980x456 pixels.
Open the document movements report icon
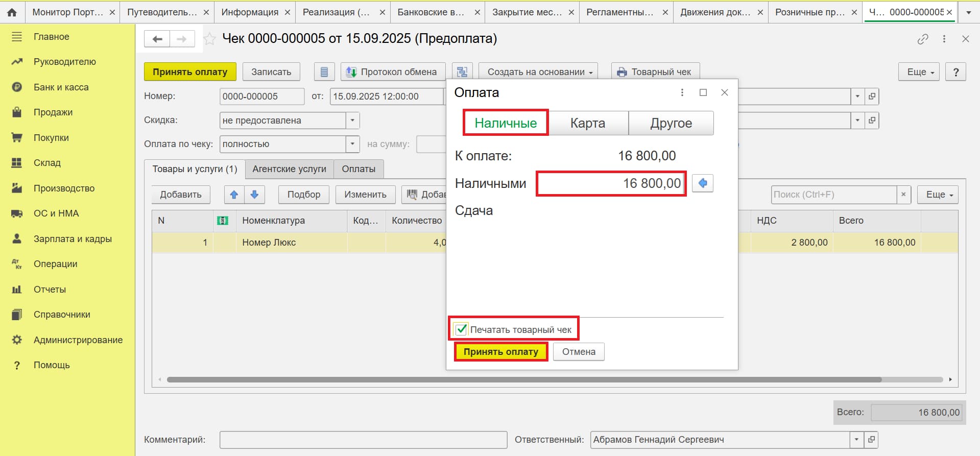tap(324, 72)
